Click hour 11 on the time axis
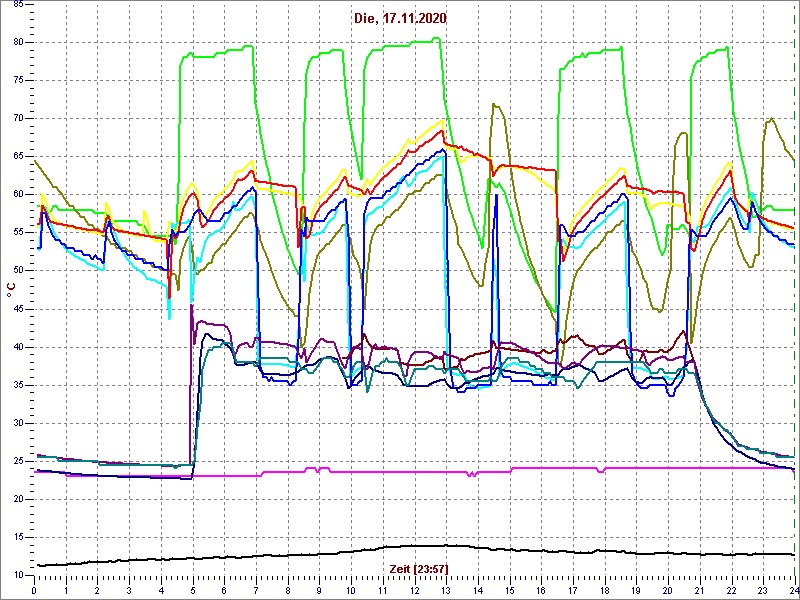 (383, 590)
